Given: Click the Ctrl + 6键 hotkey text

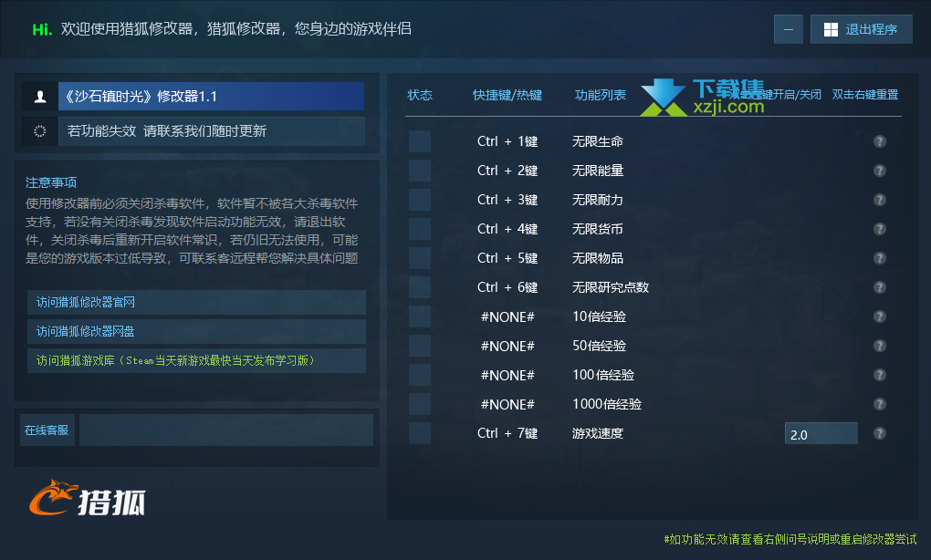Looking at the screenshot, I should [x=507, y=287].
